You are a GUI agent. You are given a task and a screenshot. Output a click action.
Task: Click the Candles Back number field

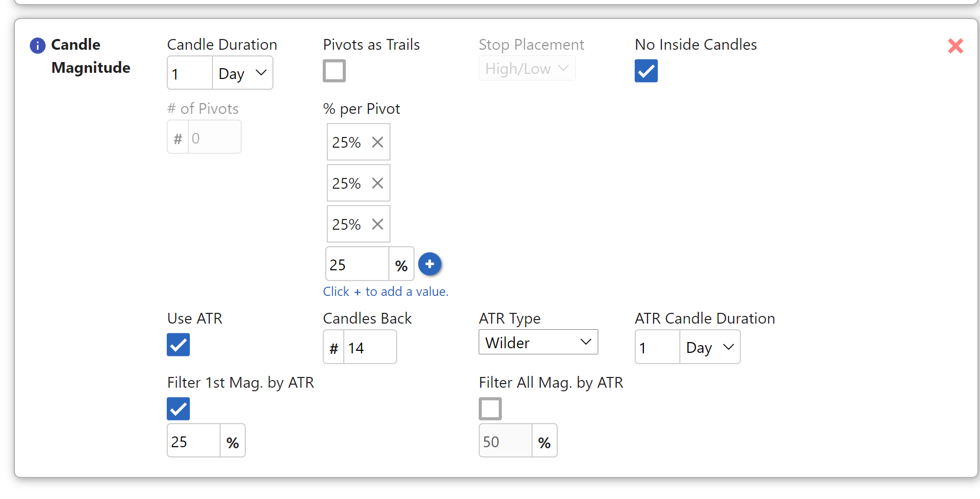pyautogui.click(x=370, y=347)
